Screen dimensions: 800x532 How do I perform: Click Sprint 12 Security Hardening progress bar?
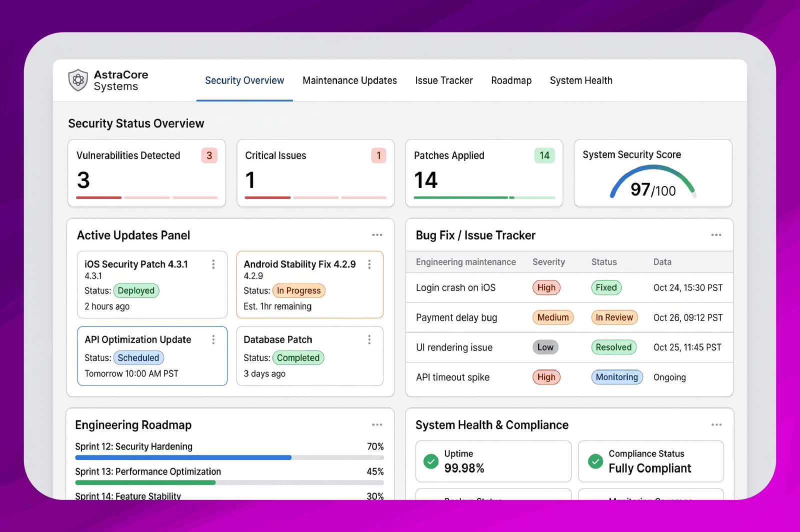pos(229,457)
